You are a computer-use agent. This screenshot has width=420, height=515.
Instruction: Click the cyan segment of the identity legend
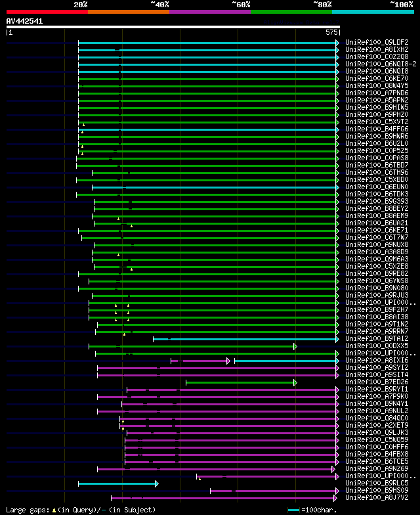pos(373,12)
